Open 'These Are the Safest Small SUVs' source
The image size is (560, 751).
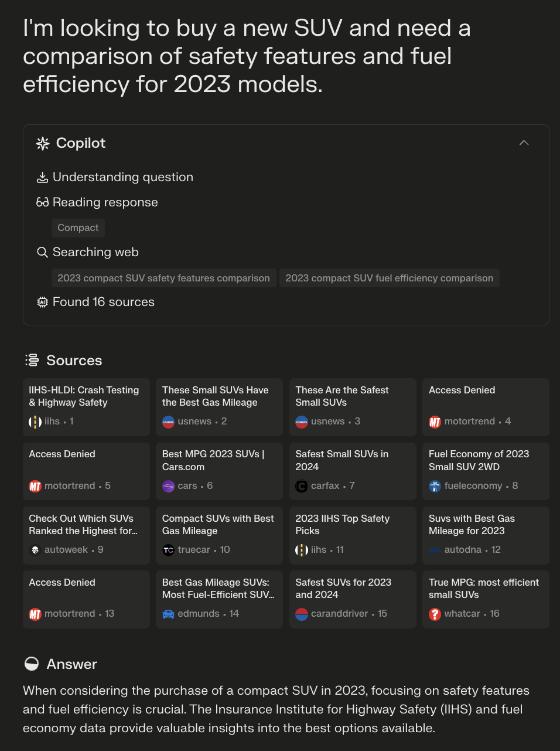353,407
